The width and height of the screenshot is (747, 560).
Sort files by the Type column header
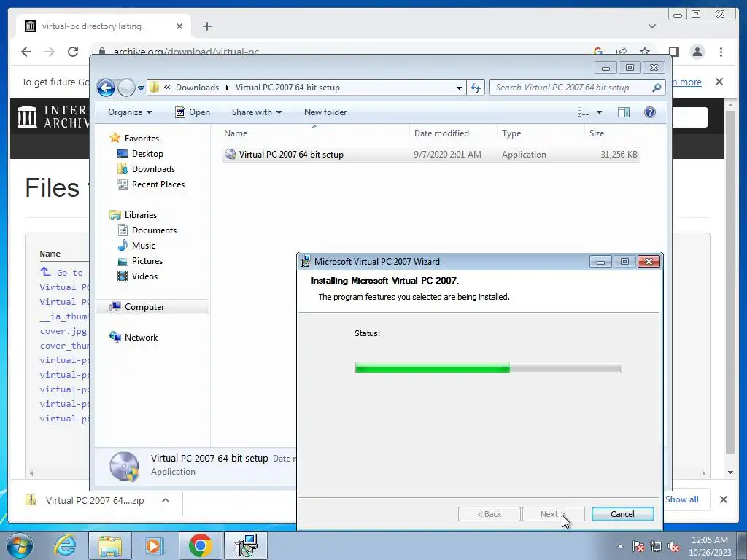pyautogui.click(x=541, y=133)
